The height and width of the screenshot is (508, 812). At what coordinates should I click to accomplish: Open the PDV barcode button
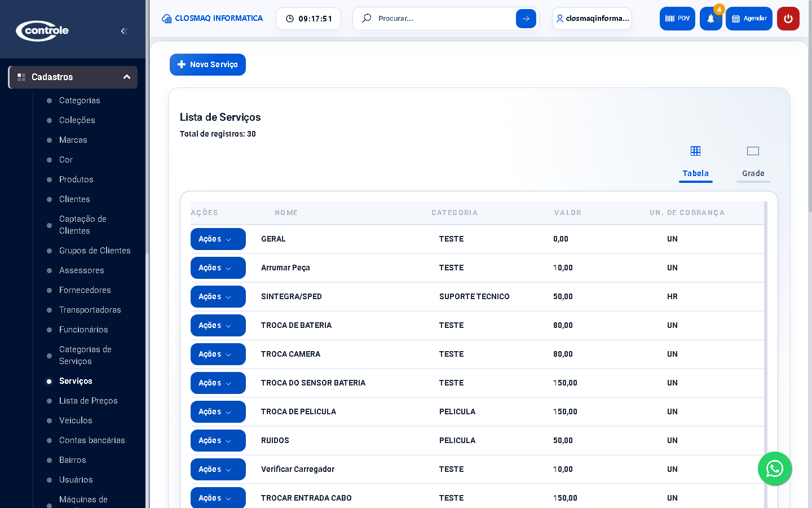click(677, 19)
